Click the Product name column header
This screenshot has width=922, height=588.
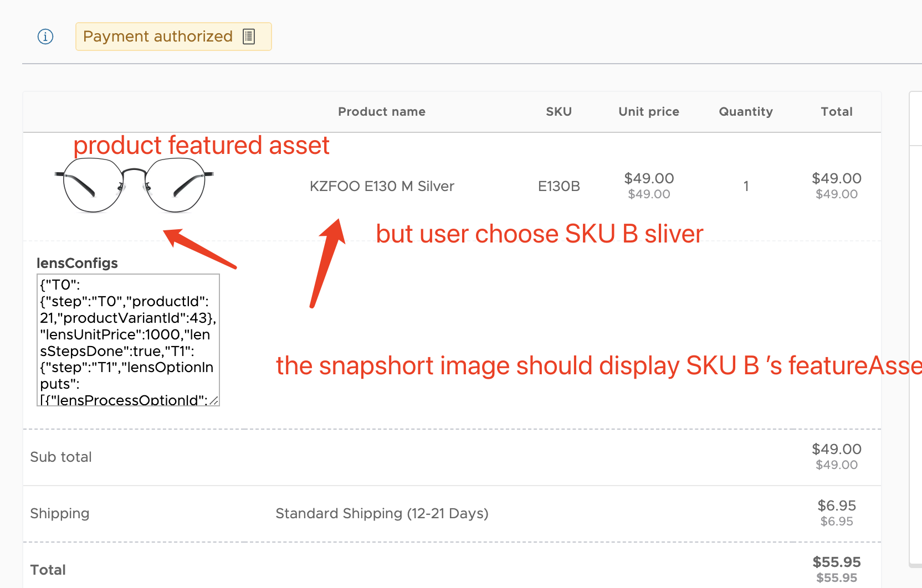click(382, 111)
